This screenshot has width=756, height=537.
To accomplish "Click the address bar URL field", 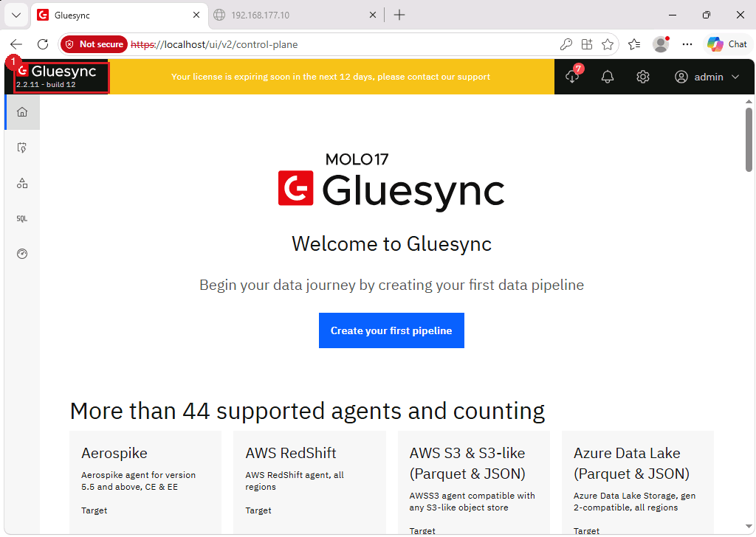I will tap(337, 44).
